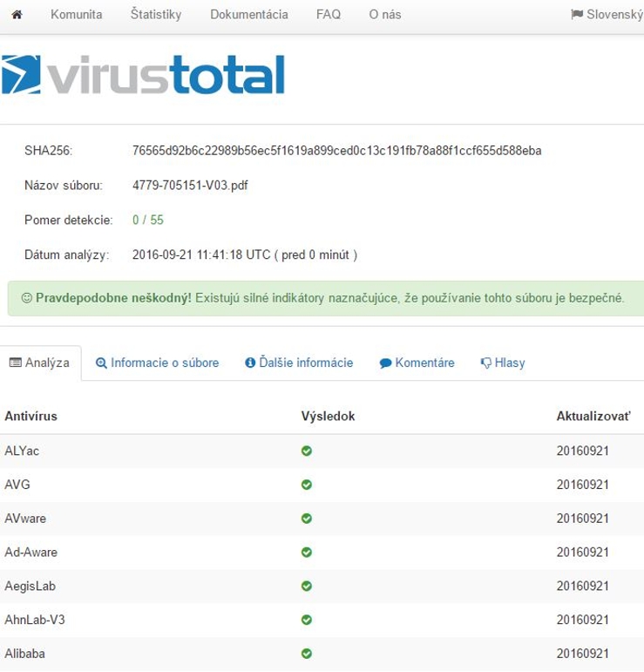Click the Dátum analýzy: label
Image resolution: width=644 pixels, height=672 pixels.
67,255
